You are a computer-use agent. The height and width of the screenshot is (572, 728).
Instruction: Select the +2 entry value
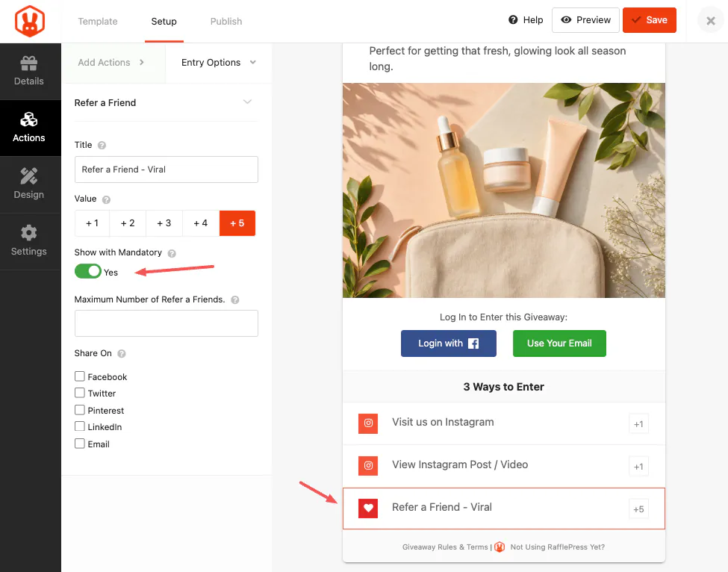[128, 223]
